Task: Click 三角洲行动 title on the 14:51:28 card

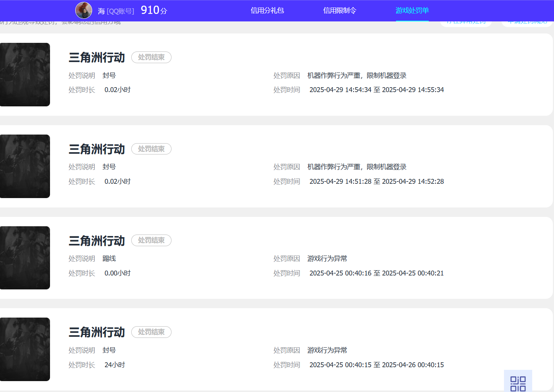Action: [x=97, y=149]
